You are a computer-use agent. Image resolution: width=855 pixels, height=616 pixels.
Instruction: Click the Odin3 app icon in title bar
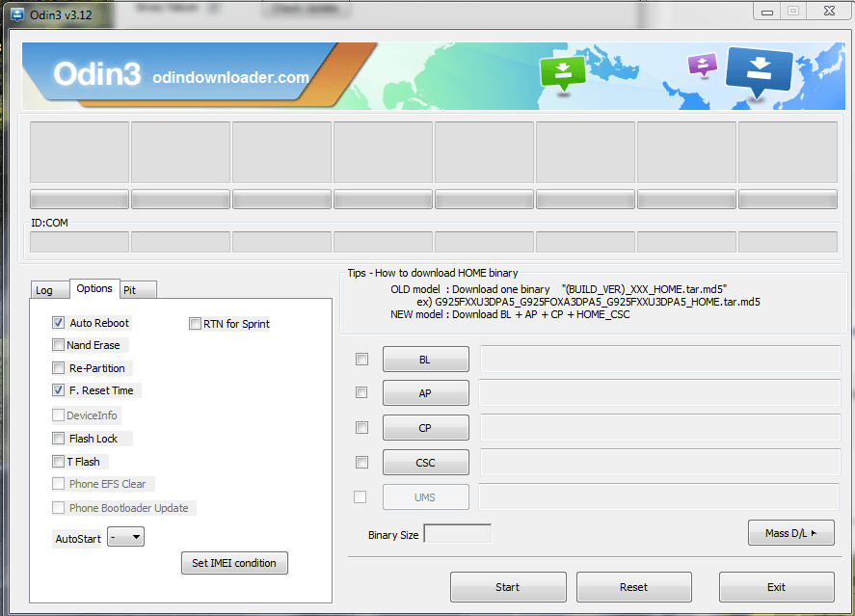17,14
